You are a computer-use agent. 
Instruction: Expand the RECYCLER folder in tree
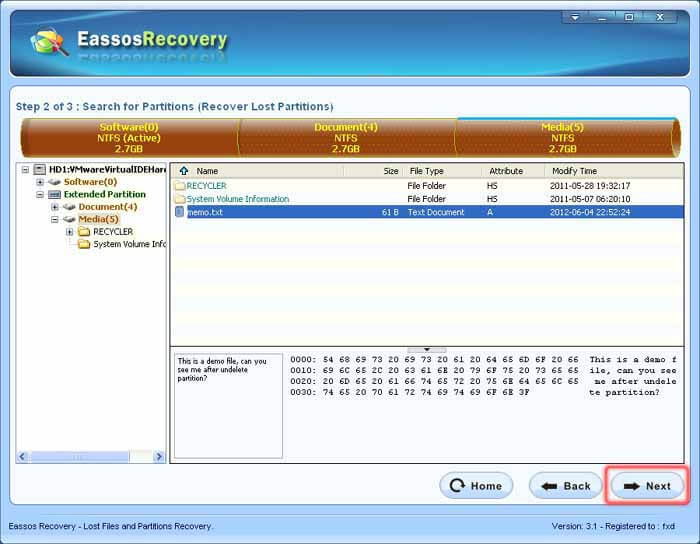pyautogui.click(x=70, y=232)
